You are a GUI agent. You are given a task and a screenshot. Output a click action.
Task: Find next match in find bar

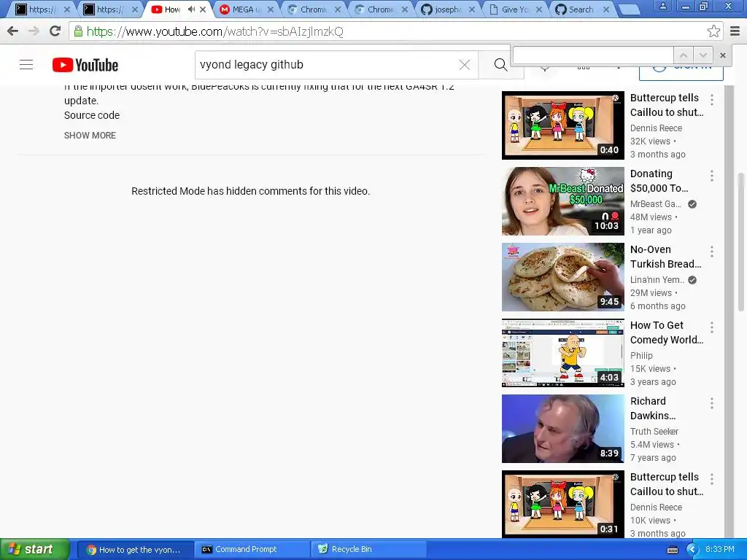pos(703,55)
